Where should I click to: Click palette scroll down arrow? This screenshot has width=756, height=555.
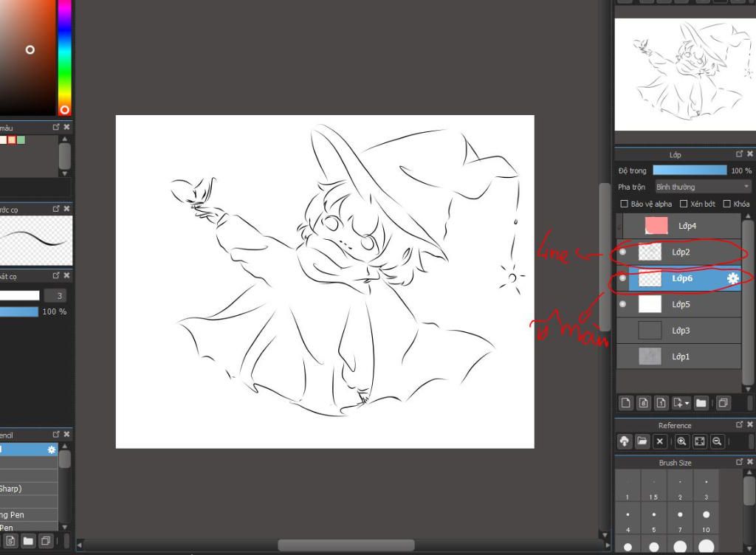pyautogui.click(x=65, y=173)
